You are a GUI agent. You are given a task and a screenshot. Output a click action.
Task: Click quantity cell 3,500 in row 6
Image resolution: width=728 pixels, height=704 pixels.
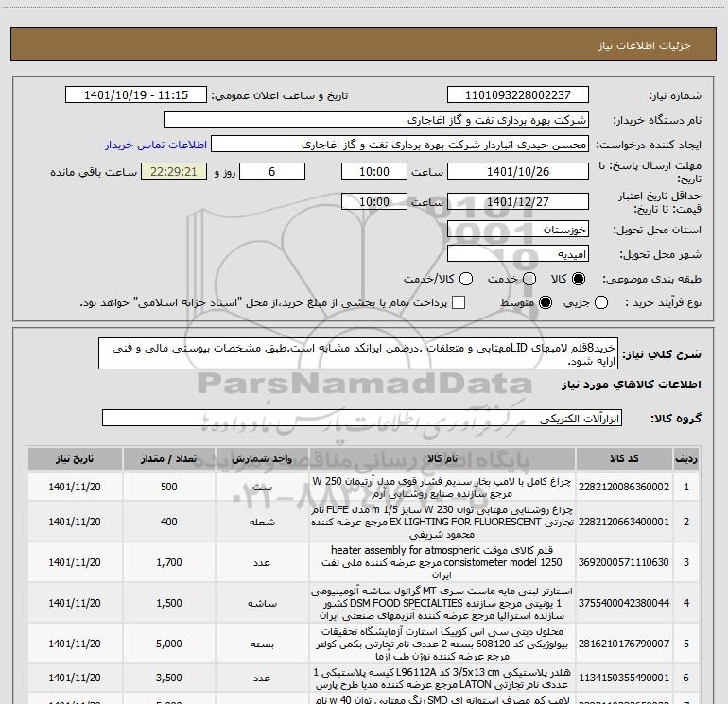[169, 678]
